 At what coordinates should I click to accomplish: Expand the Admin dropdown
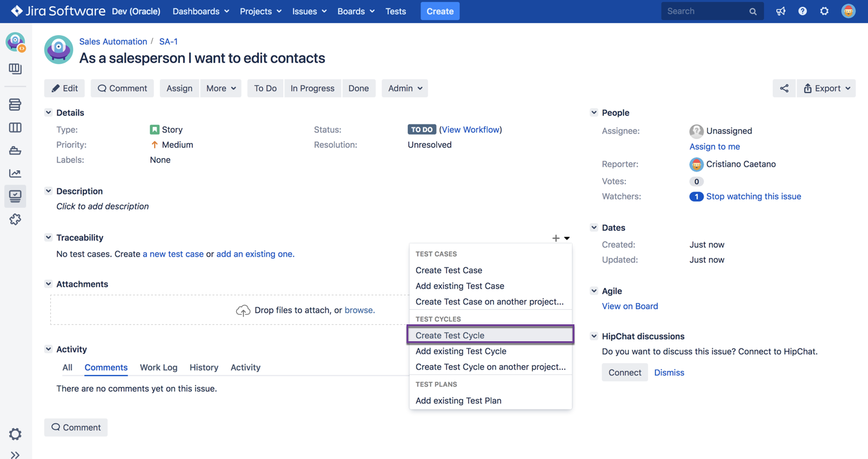pos(404,88)
